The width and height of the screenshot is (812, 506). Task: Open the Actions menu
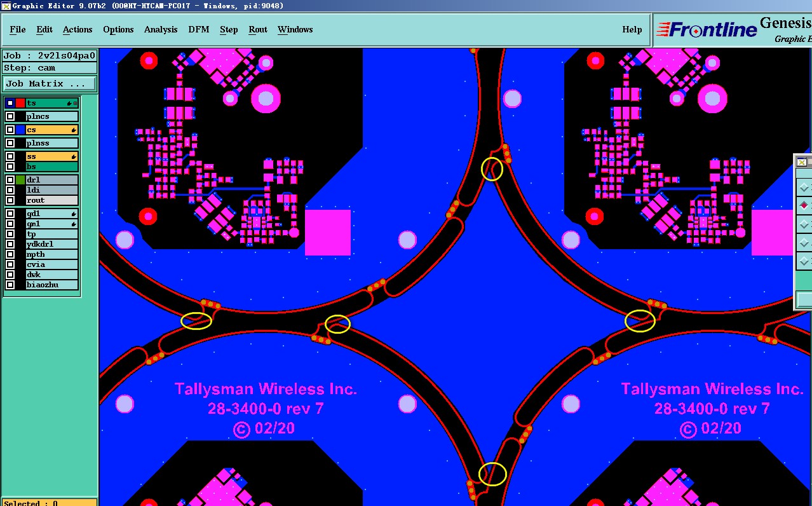tap(78, 29)
